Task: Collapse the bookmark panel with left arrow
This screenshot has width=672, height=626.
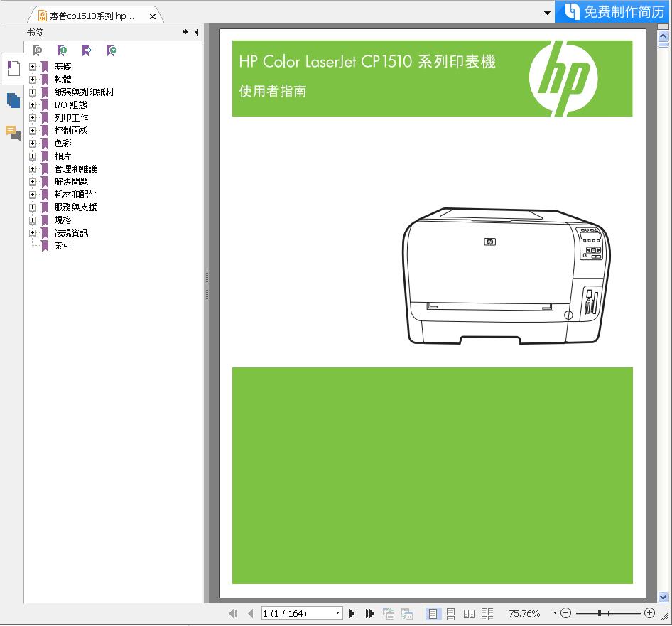Action: coord(196,32)
